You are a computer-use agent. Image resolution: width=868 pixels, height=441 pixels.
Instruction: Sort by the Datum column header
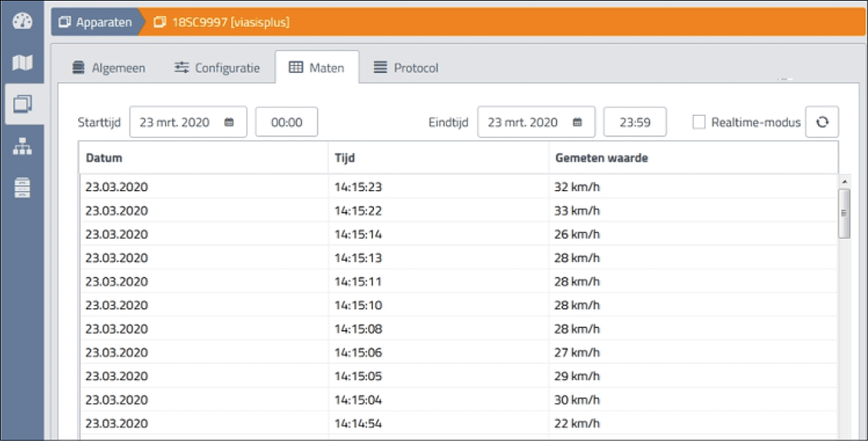pyautogui.click(x=104, y=158)
